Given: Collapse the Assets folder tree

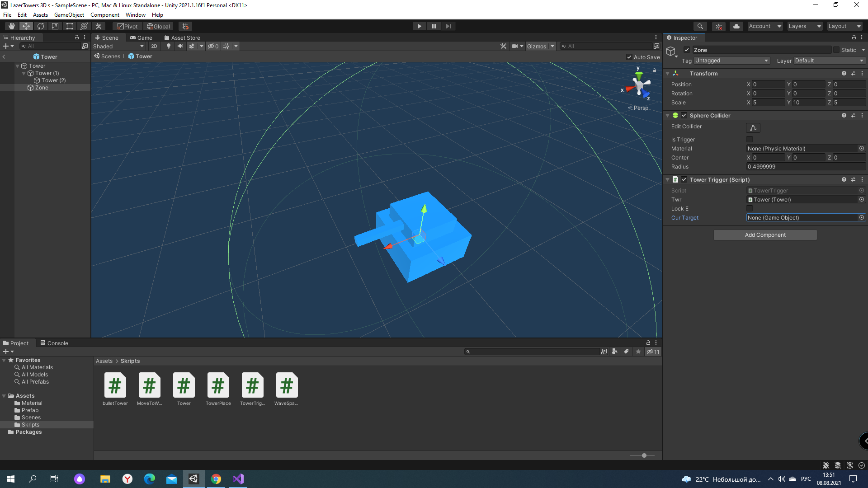Looking at the screenshot, I should (4, 396).
